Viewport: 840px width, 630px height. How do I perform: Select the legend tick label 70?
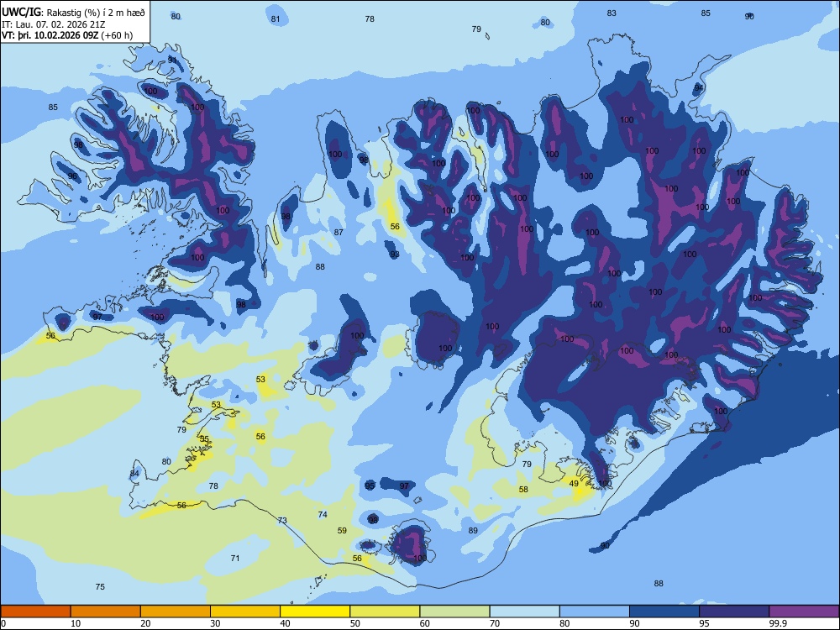[495, 623]
